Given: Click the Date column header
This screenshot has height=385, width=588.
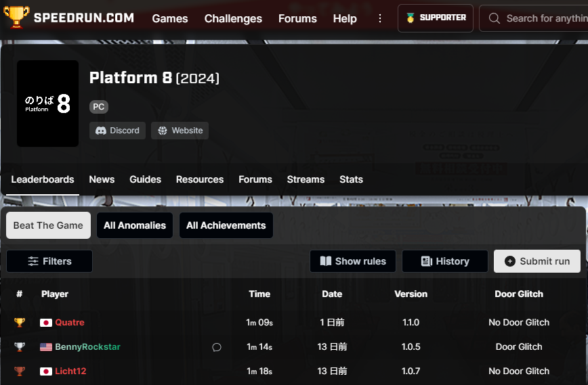Looking at the screenshot, I should pos(332,294).
